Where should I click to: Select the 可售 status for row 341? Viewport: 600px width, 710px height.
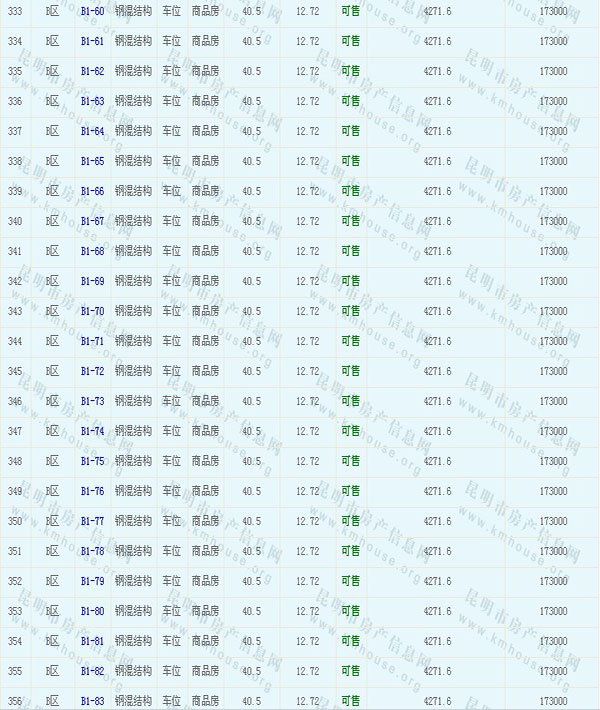(350, 252)
